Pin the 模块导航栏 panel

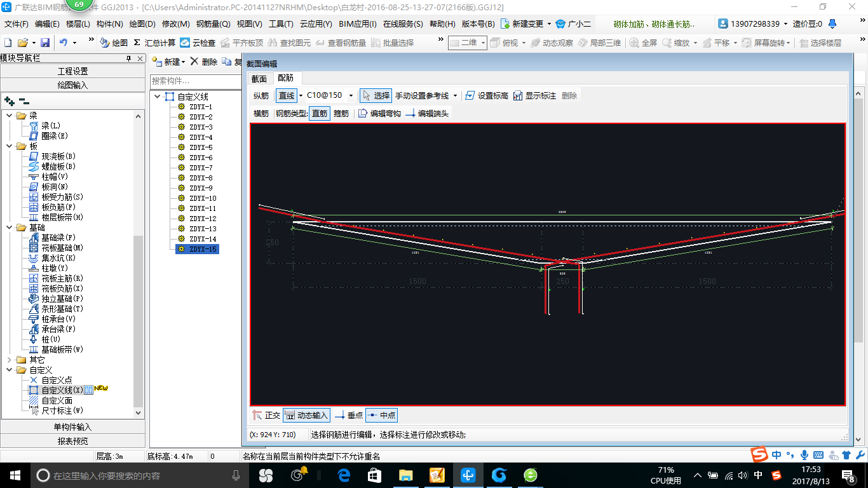[128, 58]
